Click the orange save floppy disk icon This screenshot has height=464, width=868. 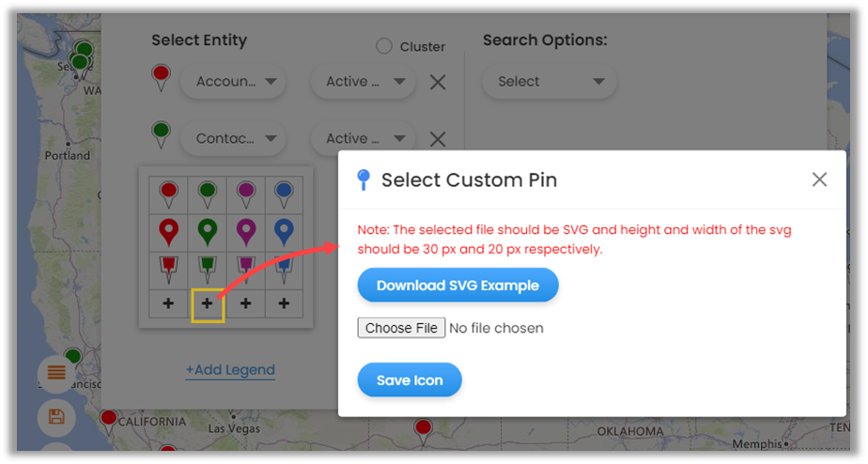click(x=56, y=416)
